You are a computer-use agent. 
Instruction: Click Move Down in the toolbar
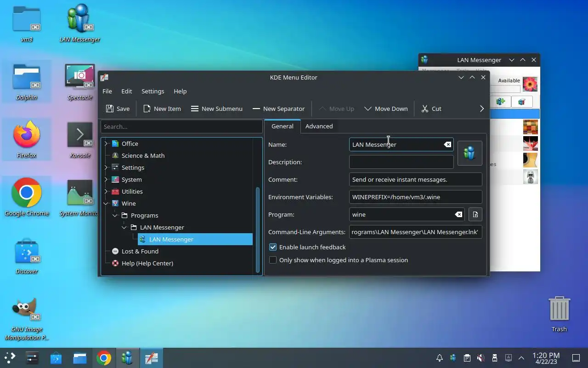386,109
